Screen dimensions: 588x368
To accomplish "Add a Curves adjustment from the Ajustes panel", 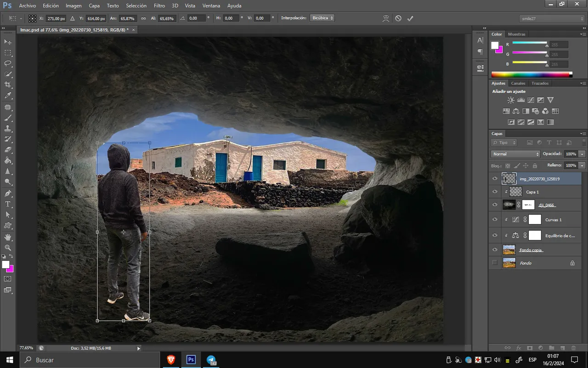I will (x=531, y=100).
